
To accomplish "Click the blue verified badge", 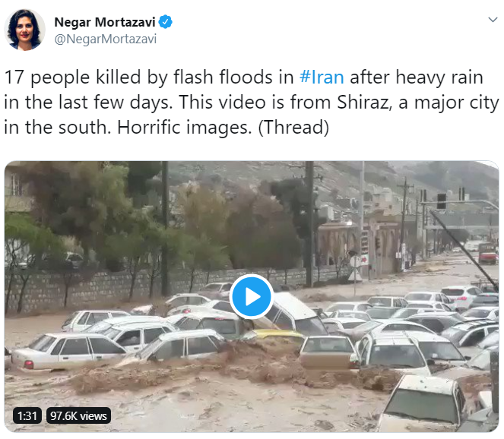I will click(x=166, y=22).
